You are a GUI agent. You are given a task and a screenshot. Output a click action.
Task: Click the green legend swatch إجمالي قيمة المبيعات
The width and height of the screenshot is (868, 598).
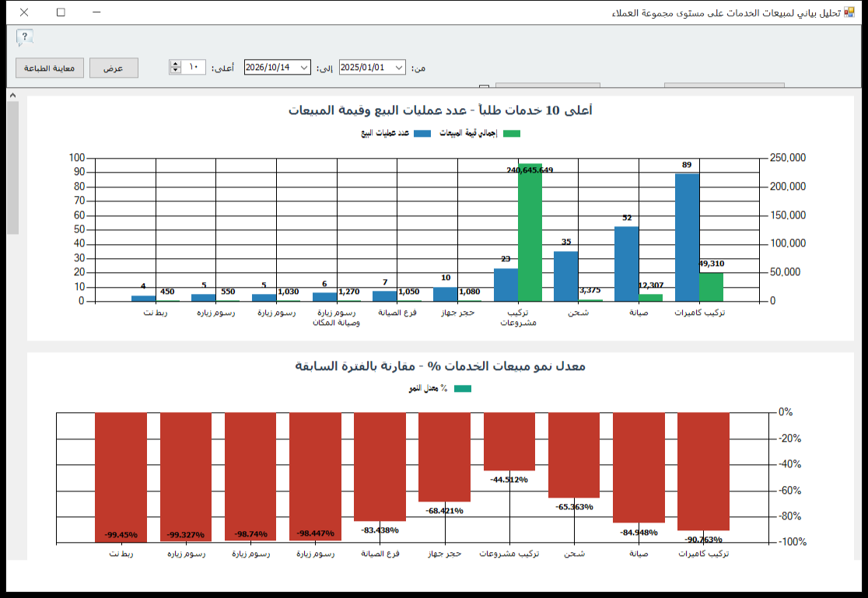click(x=512, y=134)
